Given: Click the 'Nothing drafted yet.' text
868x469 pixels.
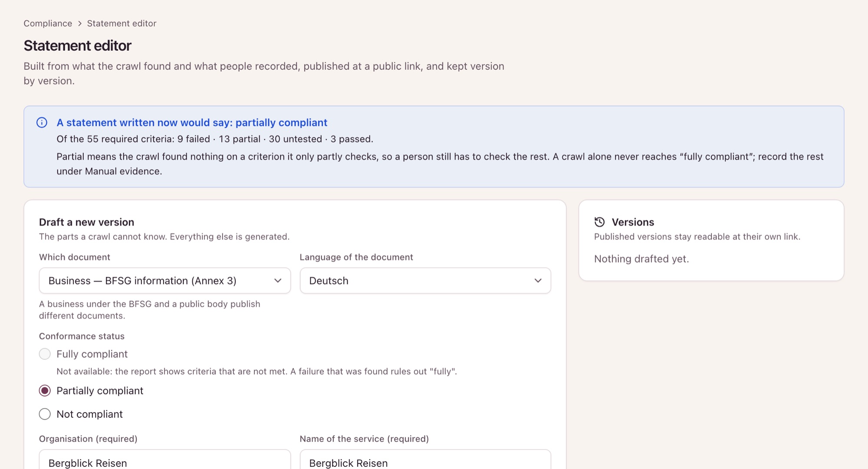Looking at the screenshot, I should tap(641, 259).
